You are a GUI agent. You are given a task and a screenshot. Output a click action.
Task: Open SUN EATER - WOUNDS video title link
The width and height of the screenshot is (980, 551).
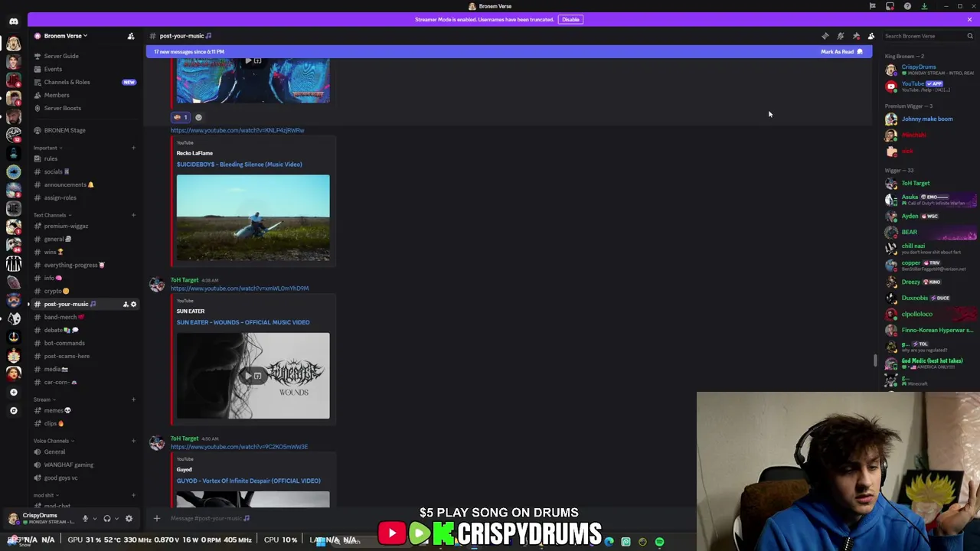click(x=243, y=322)
